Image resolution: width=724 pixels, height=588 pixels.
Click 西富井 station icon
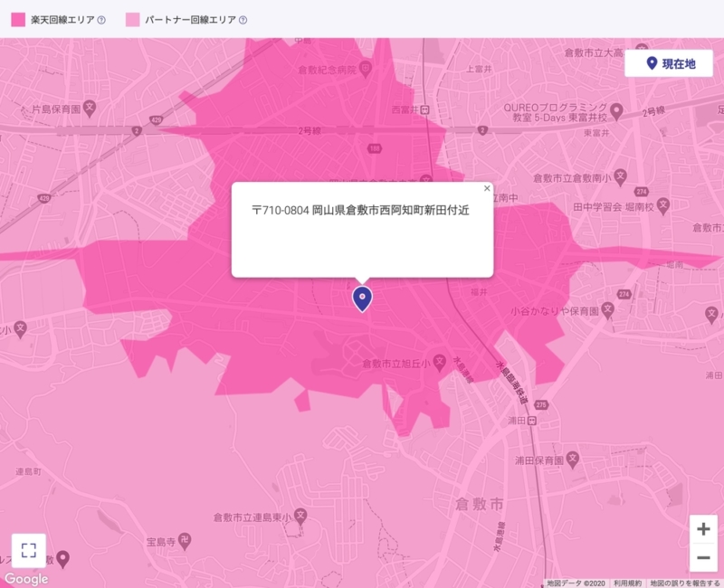point(425,109)
